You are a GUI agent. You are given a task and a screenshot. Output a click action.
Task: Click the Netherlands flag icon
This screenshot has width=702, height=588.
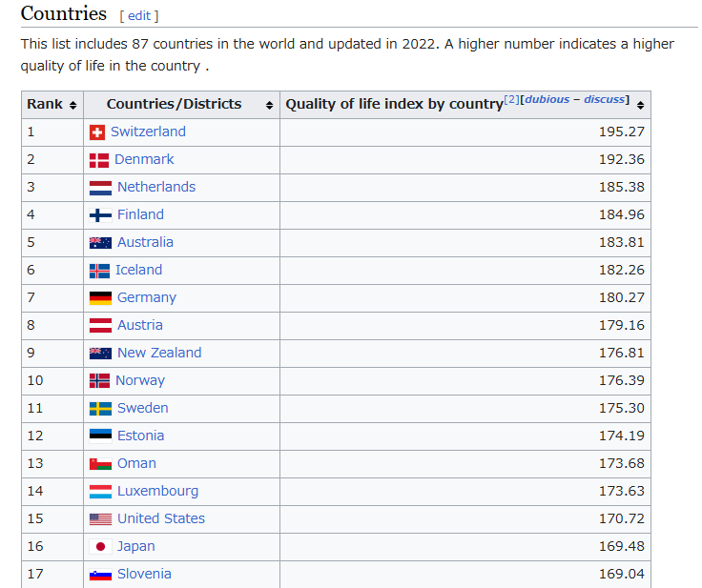[x=100, y=188]
